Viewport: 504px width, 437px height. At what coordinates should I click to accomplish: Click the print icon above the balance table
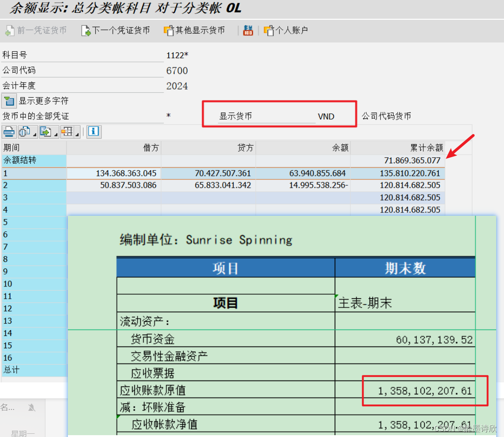coord(8,132)
